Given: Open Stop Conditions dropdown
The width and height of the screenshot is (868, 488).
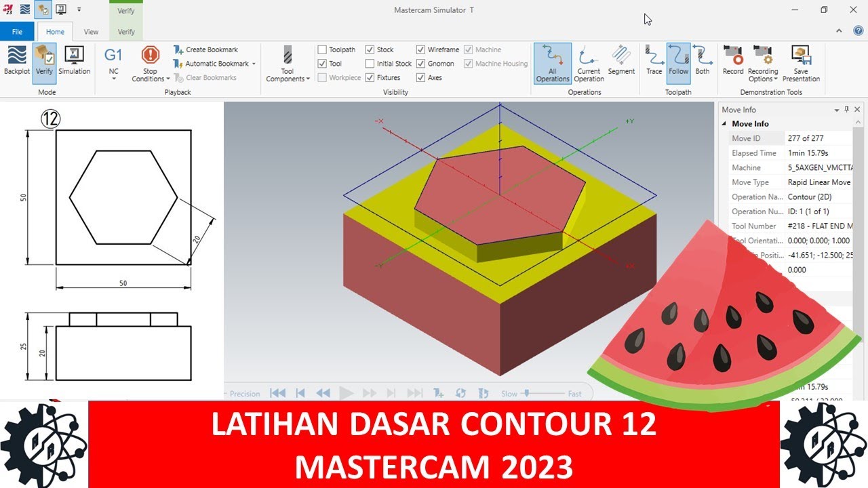Looking at the screenshot, I should 151,63.
